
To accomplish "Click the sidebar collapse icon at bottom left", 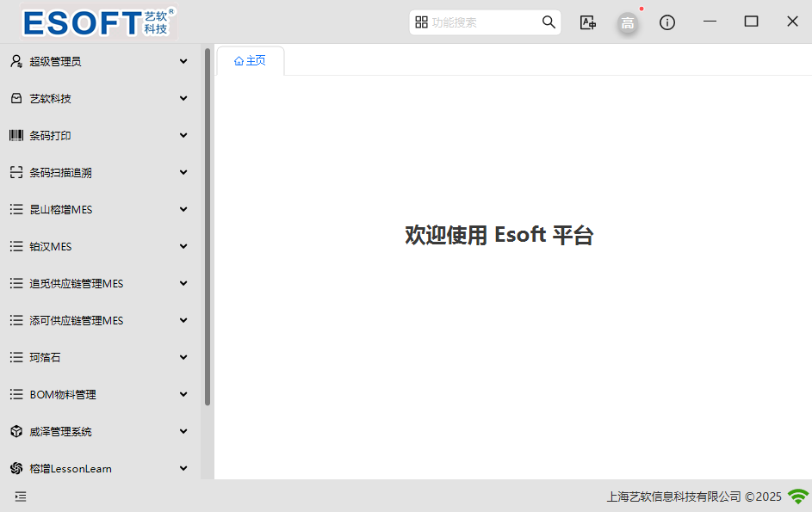I will [20, 497].
